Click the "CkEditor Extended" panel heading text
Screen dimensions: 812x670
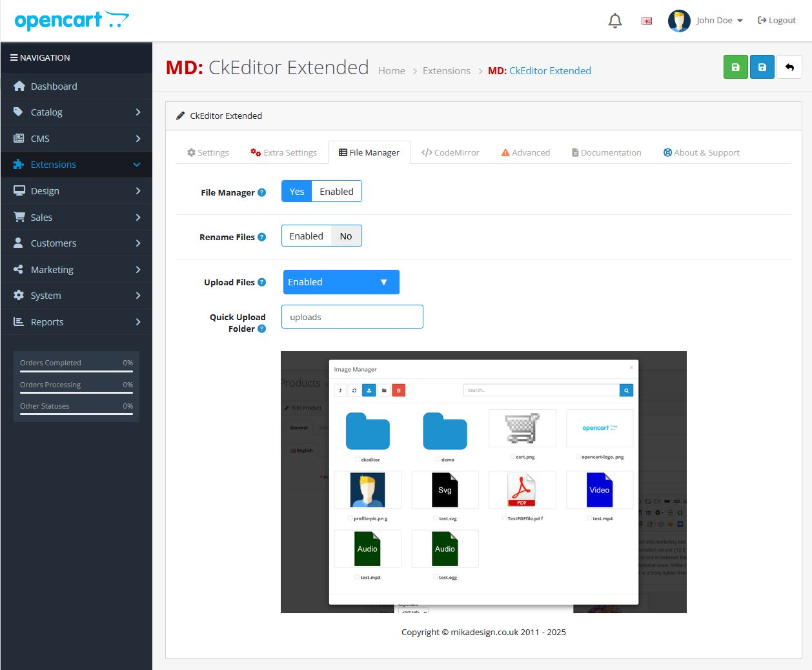226,116
